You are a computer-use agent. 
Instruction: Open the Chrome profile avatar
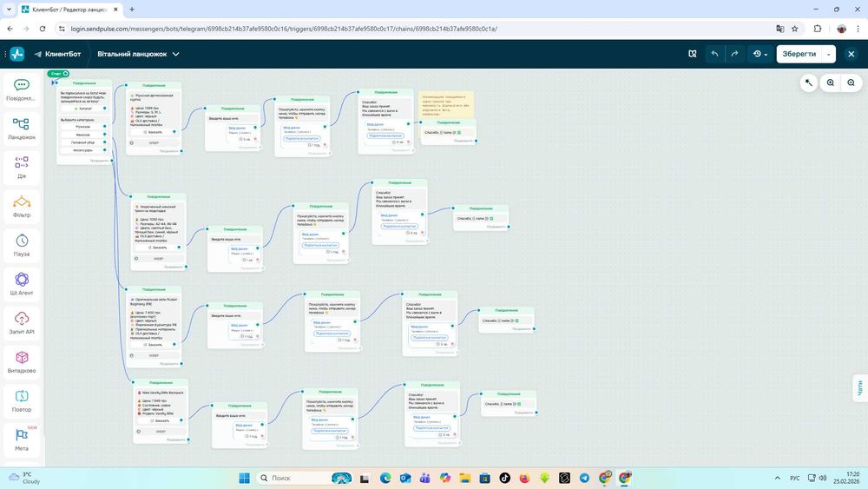841,29
